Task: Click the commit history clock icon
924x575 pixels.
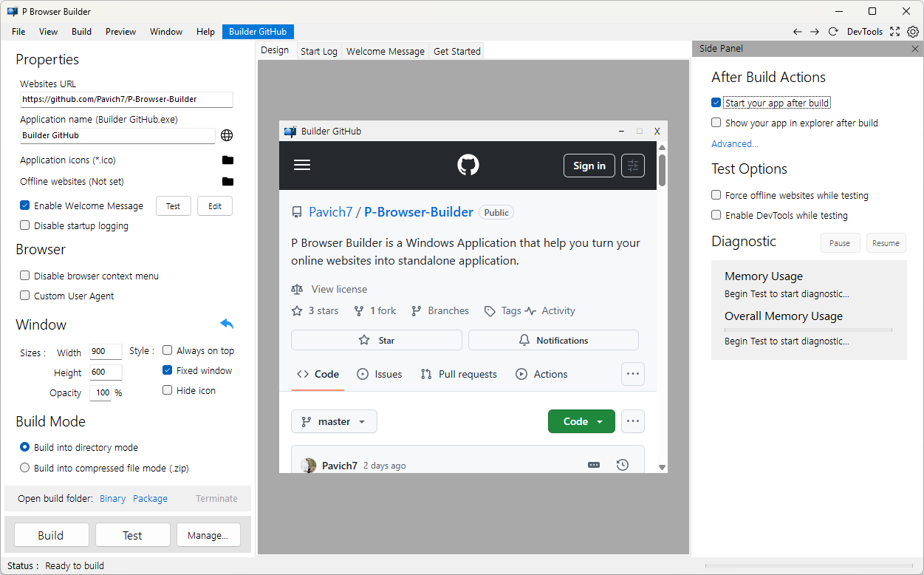Action: 623,465
